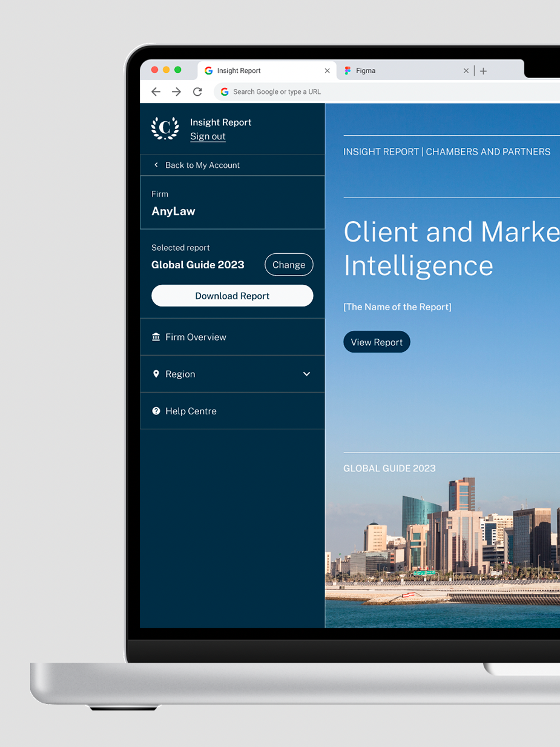Click the back chevron beside My Account
This screenshot has height=747, width=560.
click(x=156, y=165)
